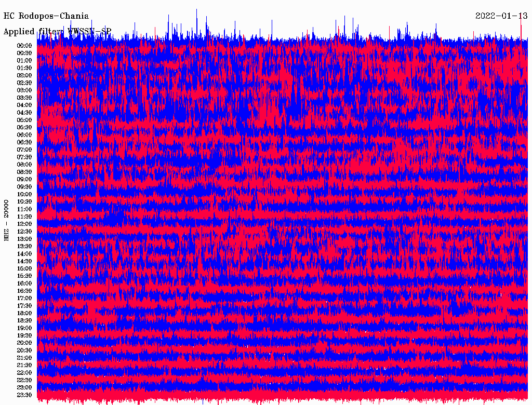This screenshot has height=405, width=532.
Task: Click the 'Applied filter: WWSSN-SP' label
Action: tap(57, 32)
